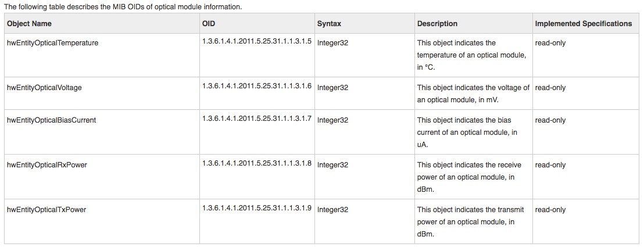This screenshot has width=644, height=247.
Task: Click the Object Name column header
Action: click(x=29, y=23)
